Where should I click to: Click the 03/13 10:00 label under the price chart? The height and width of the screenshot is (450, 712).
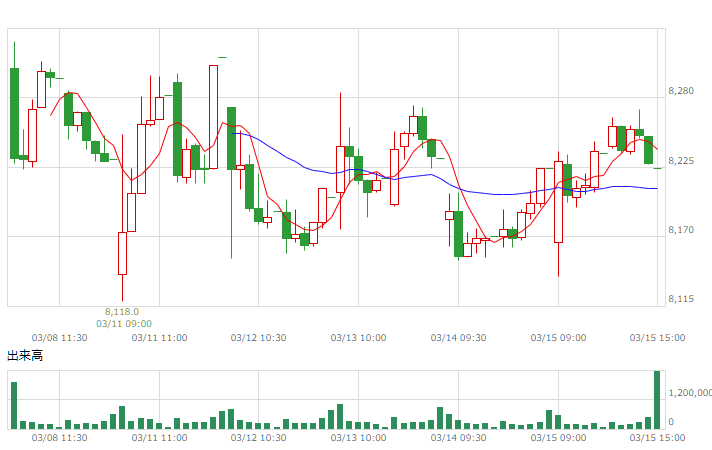pos(358,338)
